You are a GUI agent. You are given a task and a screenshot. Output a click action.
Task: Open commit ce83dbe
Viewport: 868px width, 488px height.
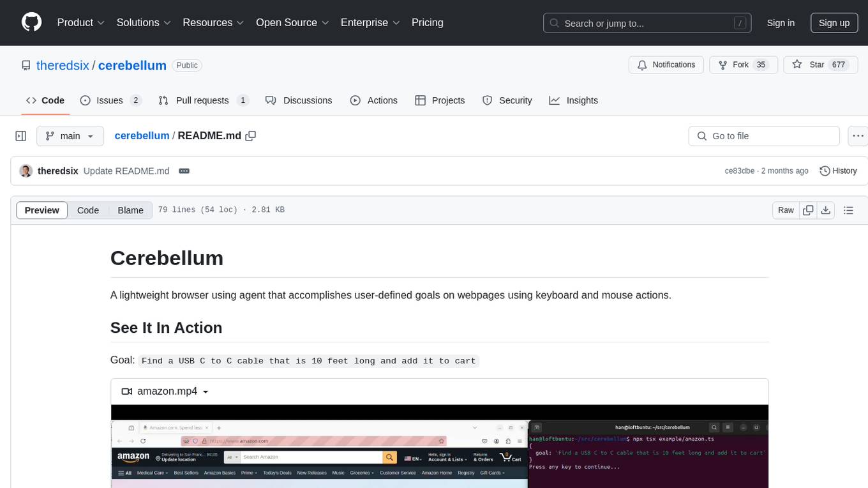pos(740,171)
